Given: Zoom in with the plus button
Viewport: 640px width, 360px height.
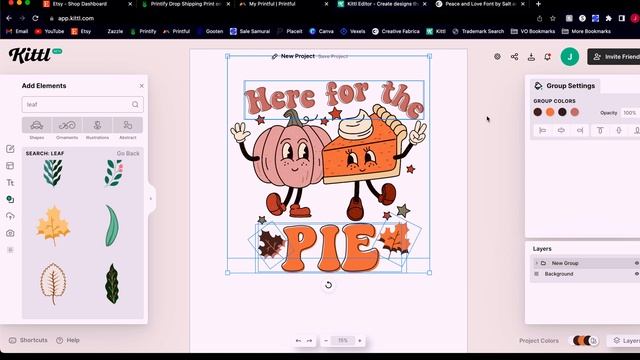Looking at the screenshot, I should point(360,340).
